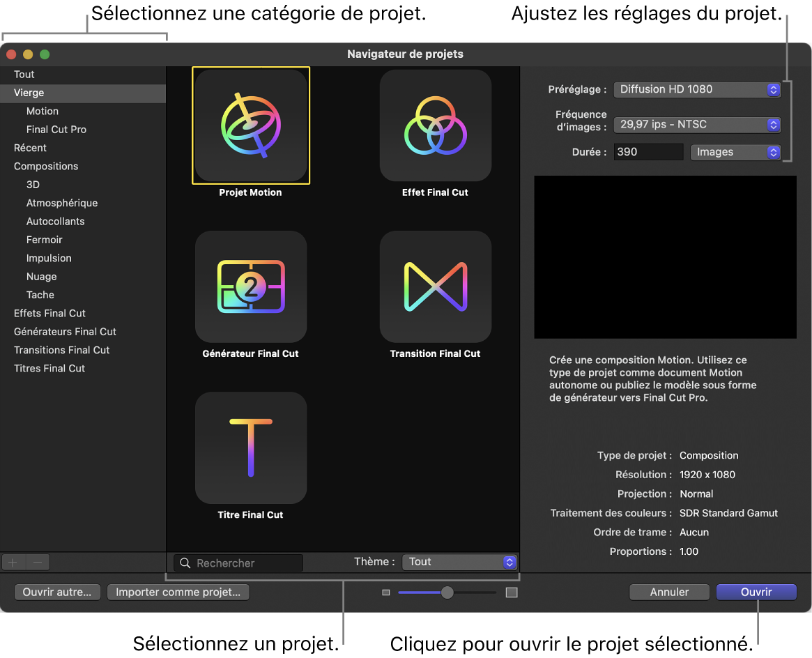Open the Préréglage dropdown
This screenshot has height=658, width=812.
tap(697, 89)
